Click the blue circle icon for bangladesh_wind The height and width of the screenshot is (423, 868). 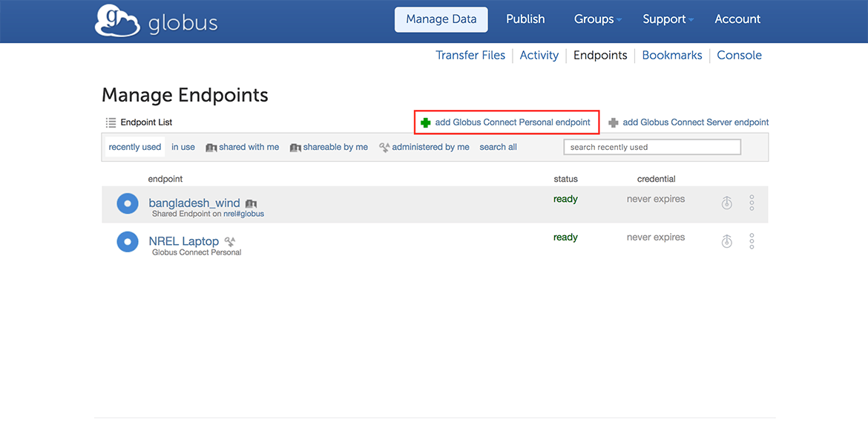[x=128, y=203]
